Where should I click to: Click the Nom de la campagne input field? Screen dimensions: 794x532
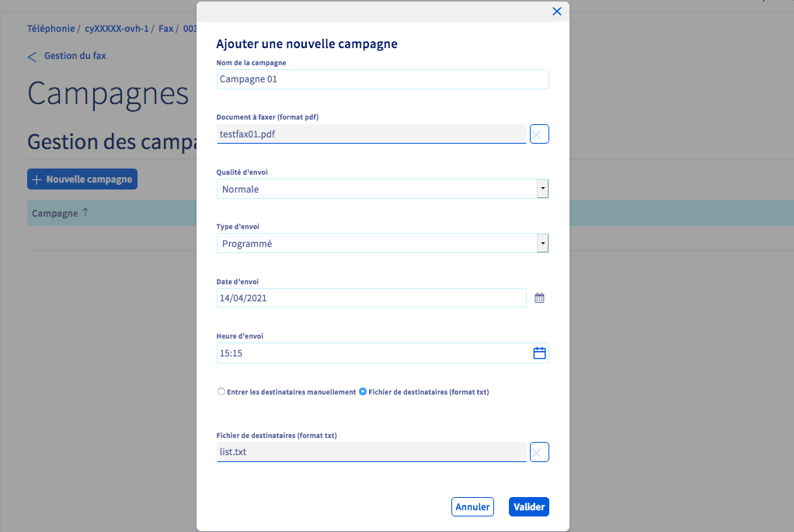pos(382,78)
